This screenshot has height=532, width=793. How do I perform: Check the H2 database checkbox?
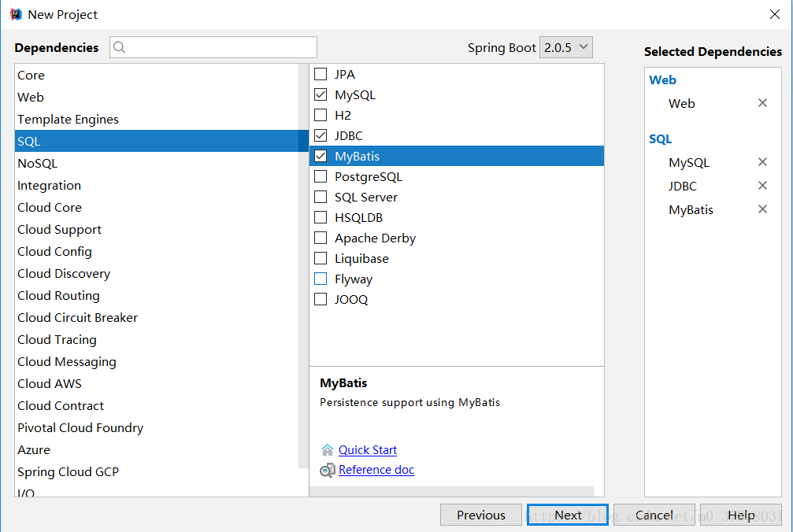click(321, 115)
